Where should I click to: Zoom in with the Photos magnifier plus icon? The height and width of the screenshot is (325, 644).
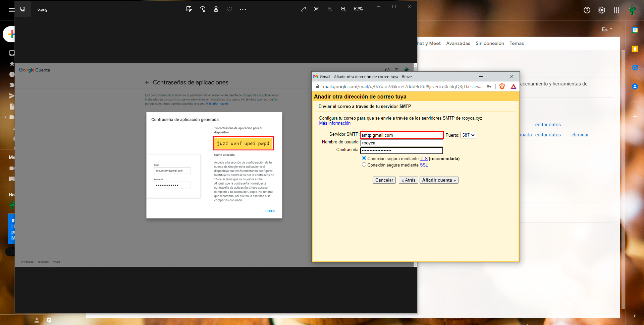343,9
